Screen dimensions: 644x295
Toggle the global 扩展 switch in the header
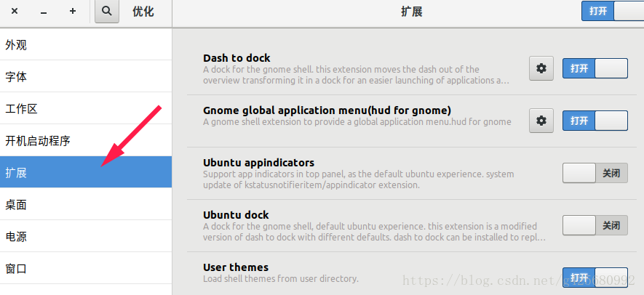[x=613, y=11]
